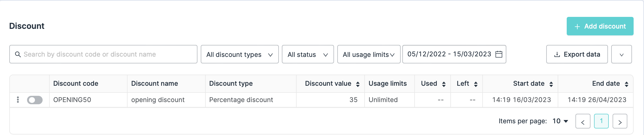This screenshot has width=644, height=135.
Task: Click the three-dot menu for OPENING50 row
Action: click(18, 100)
